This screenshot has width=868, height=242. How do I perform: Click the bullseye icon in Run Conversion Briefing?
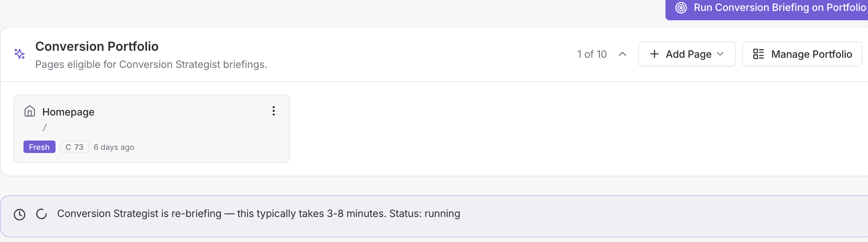click(x=680, y=7)
